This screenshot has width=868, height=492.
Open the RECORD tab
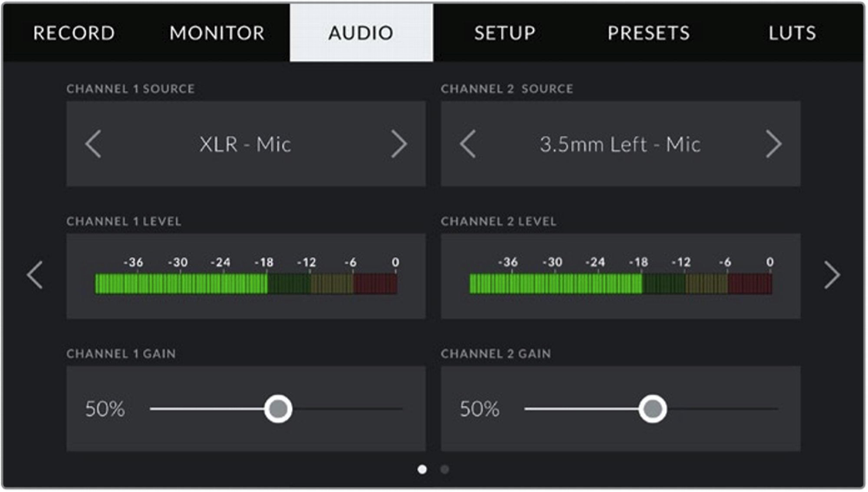(74, 33)
